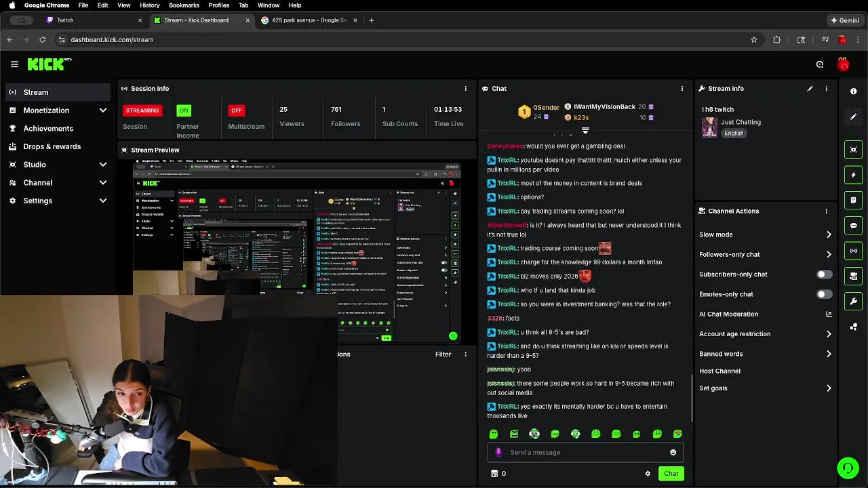This screenshot has width=868, height=488.
Task: Click the green support headset button bottom right
Action: coord(848,468)
